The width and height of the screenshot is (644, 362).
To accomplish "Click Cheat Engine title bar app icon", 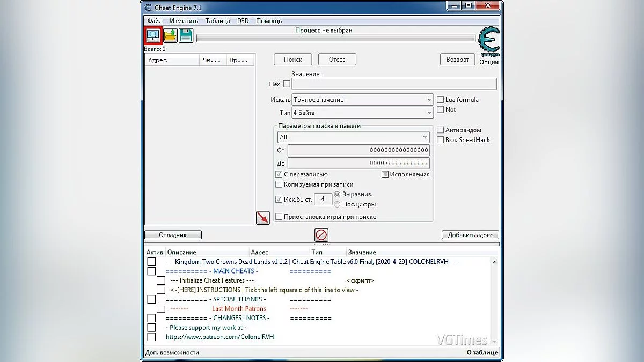I will tap(148, 7).
